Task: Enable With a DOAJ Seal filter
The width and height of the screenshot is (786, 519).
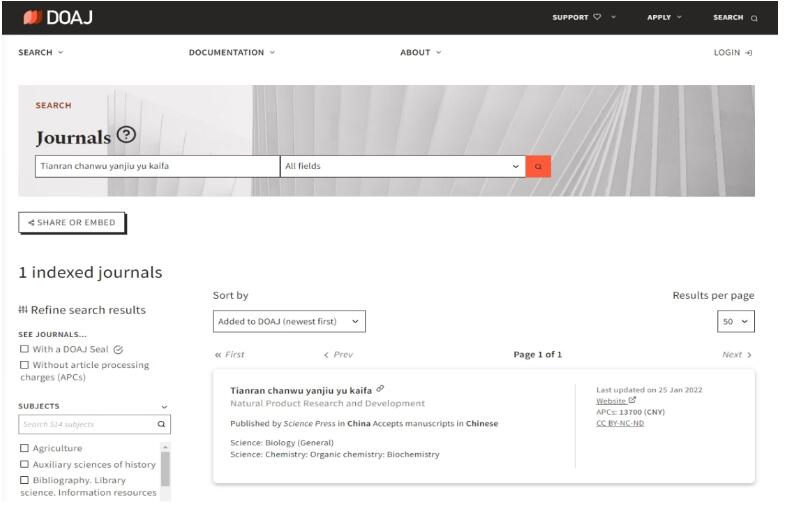Action: [x=24, y=349]
